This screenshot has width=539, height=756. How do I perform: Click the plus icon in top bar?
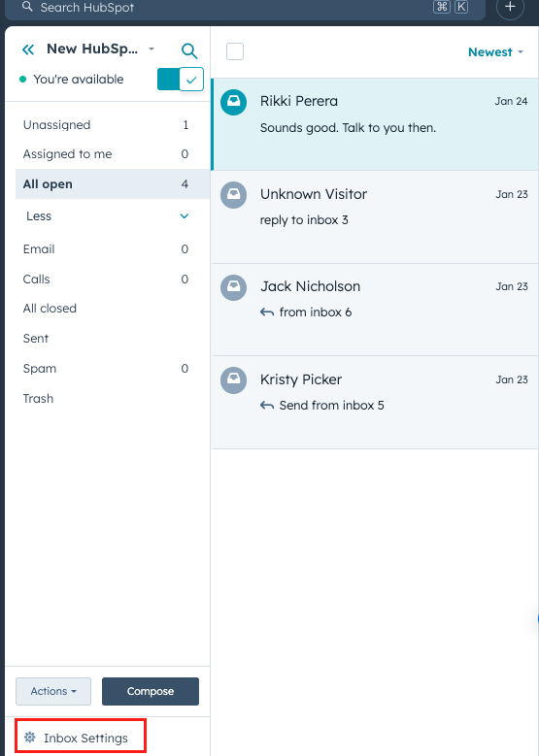510,7
